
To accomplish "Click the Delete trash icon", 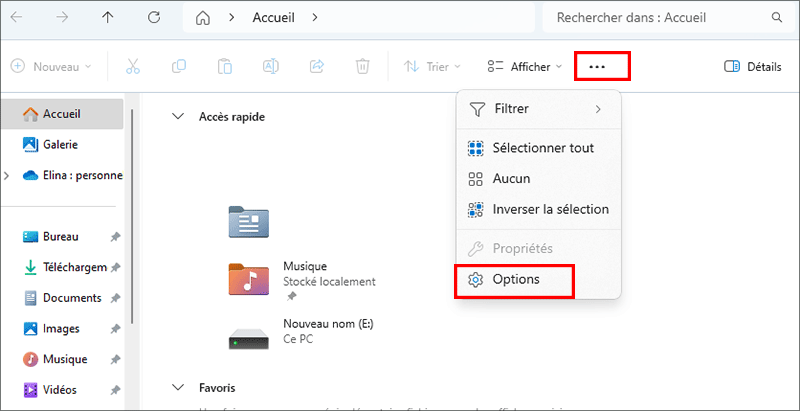I will (x=362, y=67).
